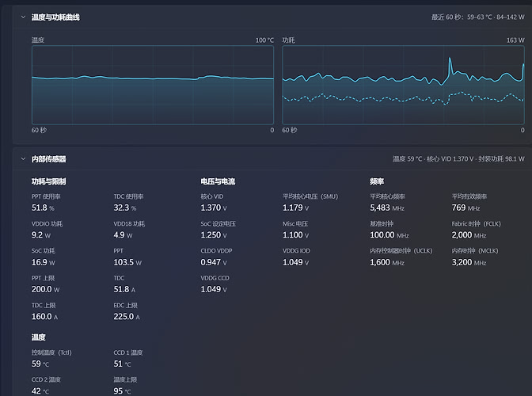Select the VDDIO 功耗 value 9.2 W

click(x=41, y=234)
